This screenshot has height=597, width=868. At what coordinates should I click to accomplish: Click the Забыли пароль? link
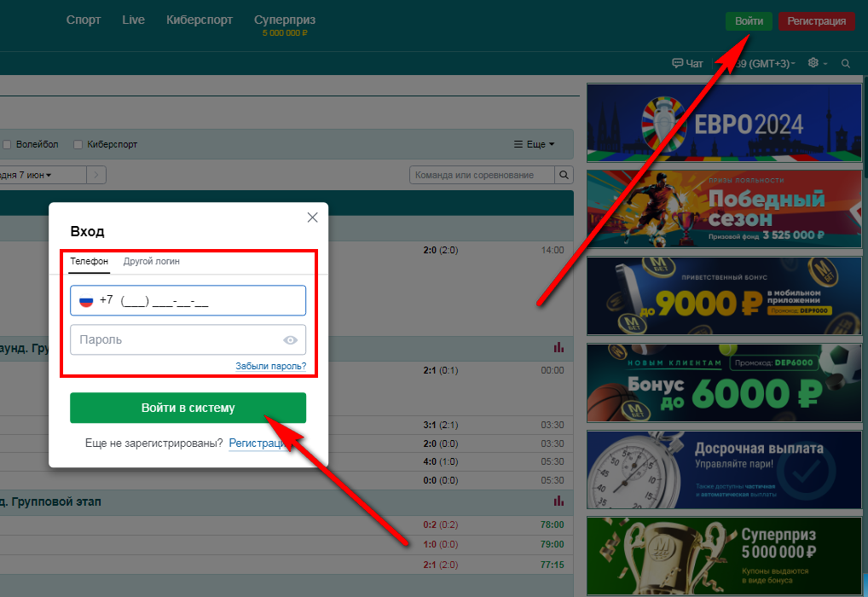click(270, 366)
